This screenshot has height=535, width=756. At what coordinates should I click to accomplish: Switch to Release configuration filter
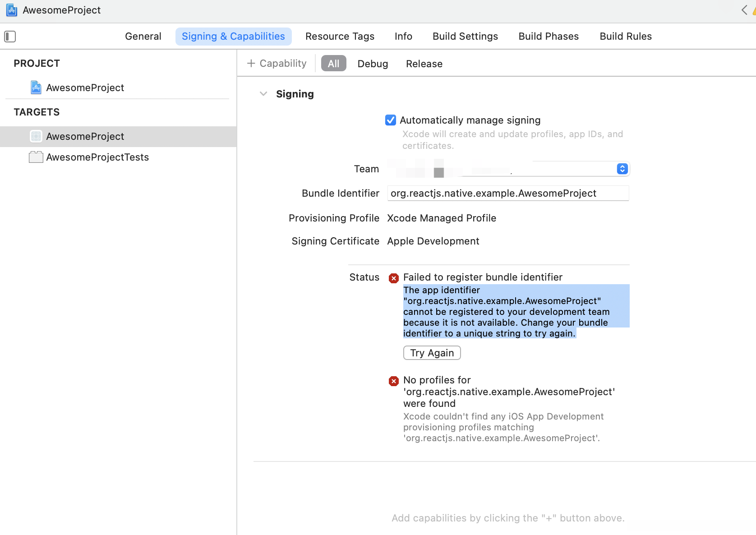click(424, 64)
